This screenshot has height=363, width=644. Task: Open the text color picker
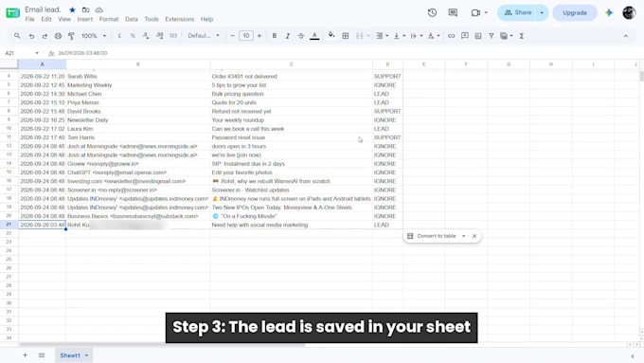point(314,36)
